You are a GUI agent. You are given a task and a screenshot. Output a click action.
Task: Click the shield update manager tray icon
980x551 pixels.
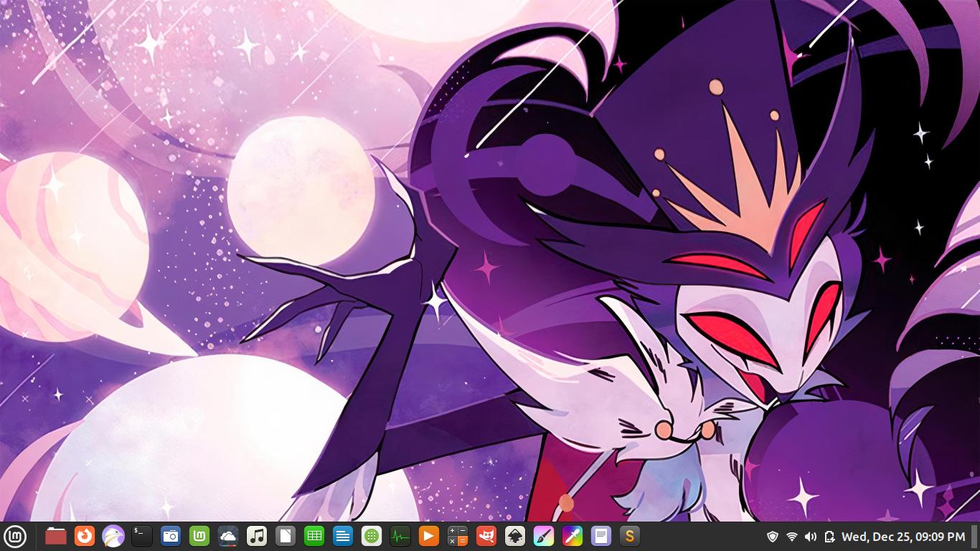(773, 537)
